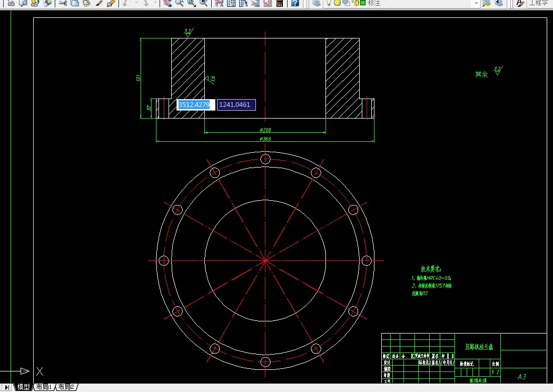The width and height of the screenshot is (553, 392).
Task: Select the 3.2 roughness symbol above the section
Action: pyautogui.click(x=189, y=32)
